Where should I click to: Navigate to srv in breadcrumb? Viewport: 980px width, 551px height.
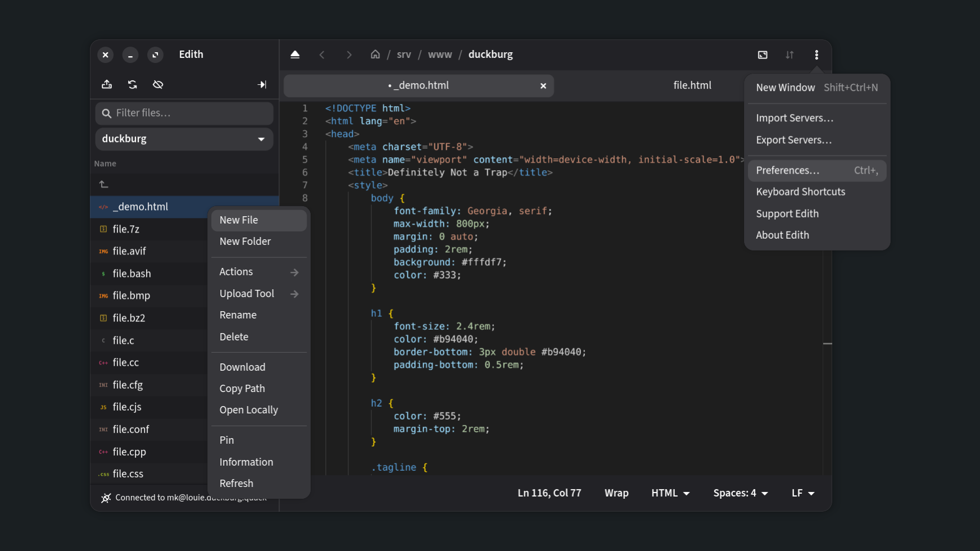[x=404, y=54]
